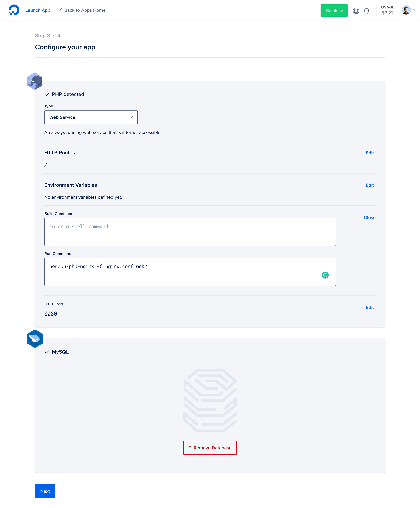Edit the HTTP Routes section

tap(369, 153)
